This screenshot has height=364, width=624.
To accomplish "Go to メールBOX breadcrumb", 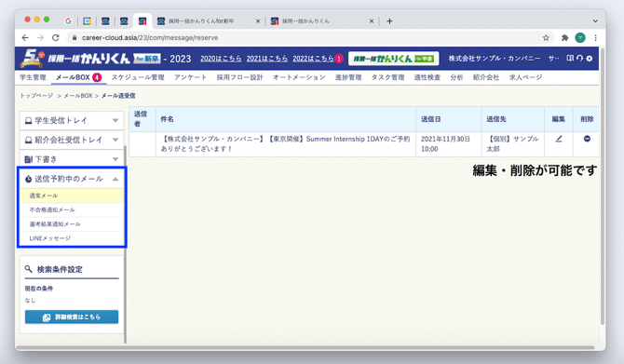I will [78, 96].
